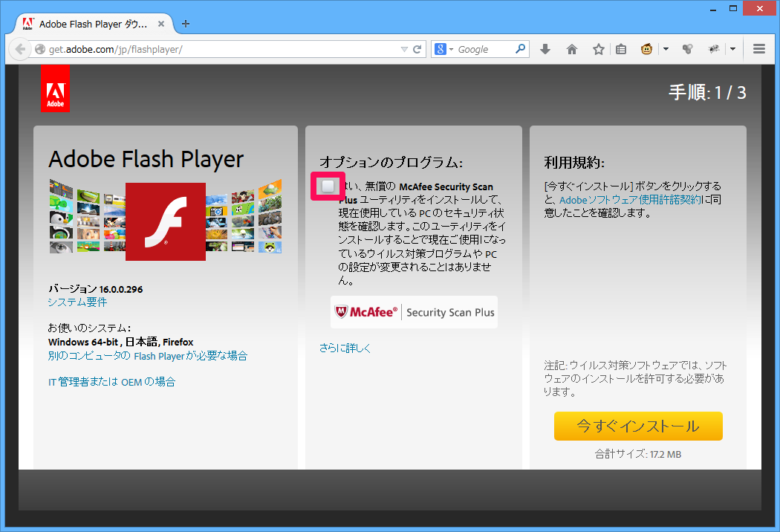Viewport: 780px width, 532px height.
Task: Expand the dropdown next to the monkey face icon
Action: pos(666,50)
